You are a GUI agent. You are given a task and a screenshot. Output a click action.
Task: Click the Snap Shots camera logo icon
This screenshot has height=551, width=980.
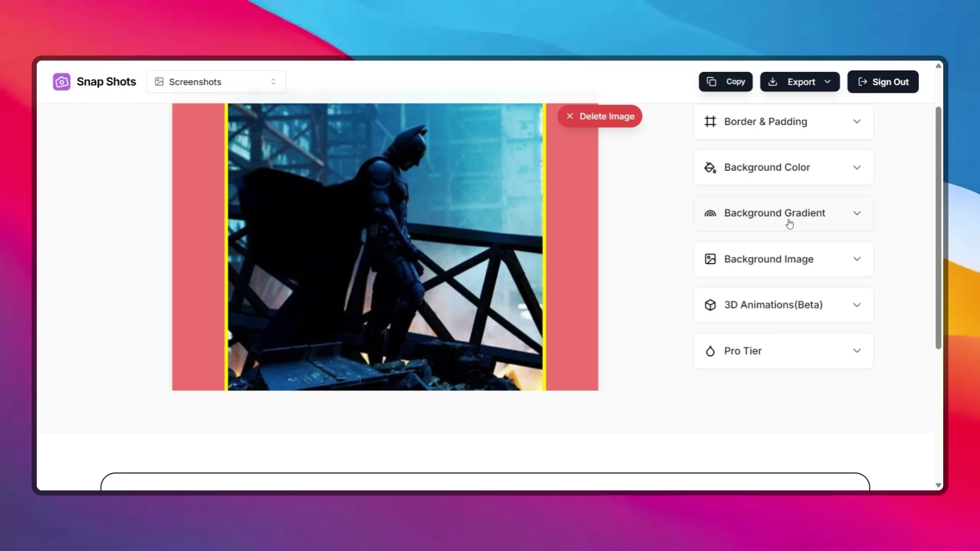point(62,82)
